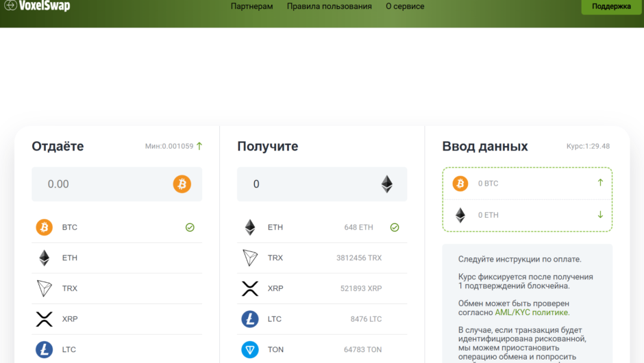Choose XRP label in Отдаёте list
Image resolution: width=644 pixels, height=363 pixels.
(x=70, y=319)
